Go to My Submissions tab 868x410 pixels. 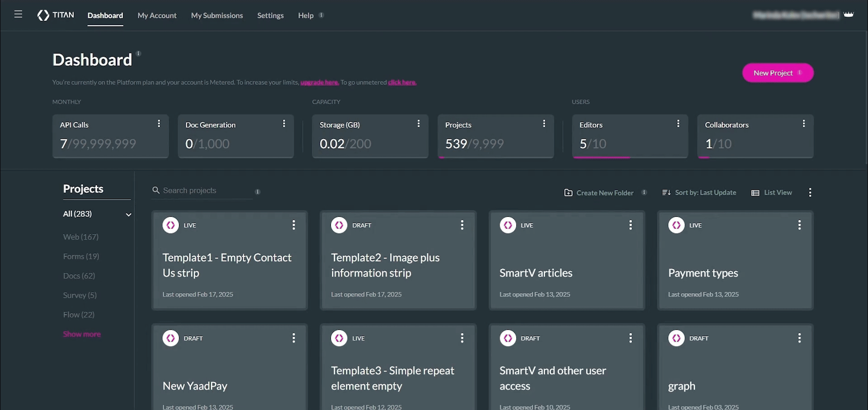pos(217,15)
